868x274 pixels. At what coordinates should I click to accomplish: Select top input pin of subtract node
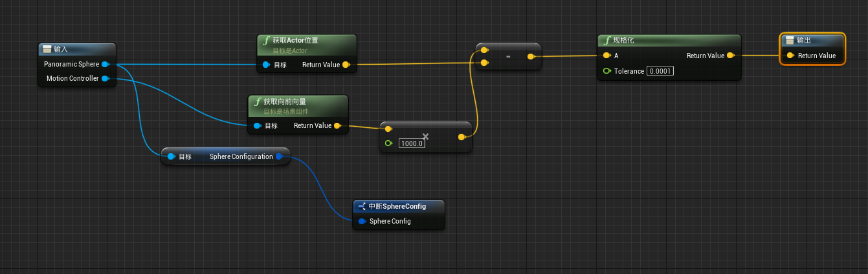click(484, 50)
